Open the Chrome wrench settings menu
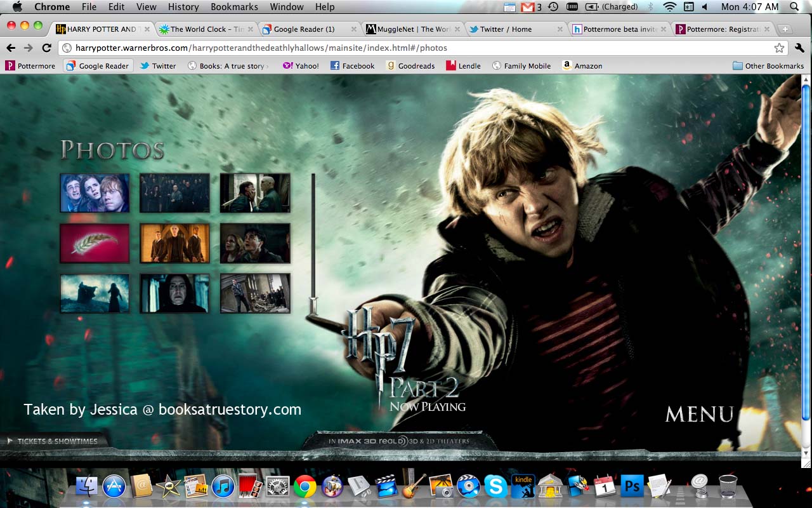 (799, 48)
